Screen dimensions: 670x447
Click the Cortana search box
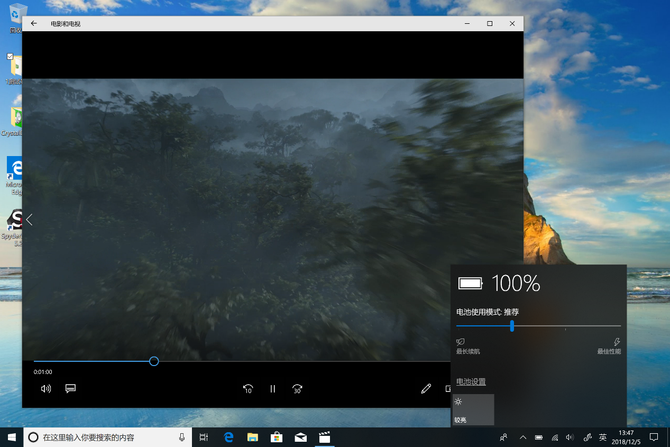[x=108, y=437]
